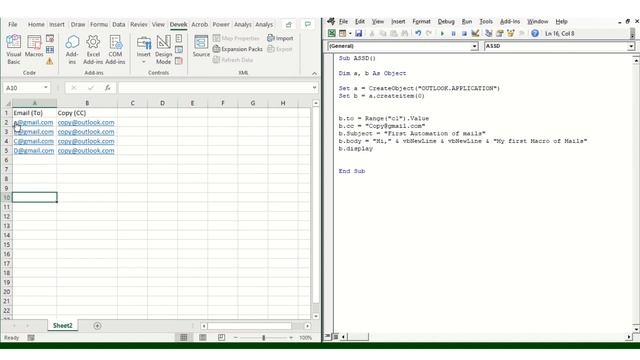Open the Macros dialog
Image resolution: width=640 pixels, height=360 pixels.
[34, 46]
